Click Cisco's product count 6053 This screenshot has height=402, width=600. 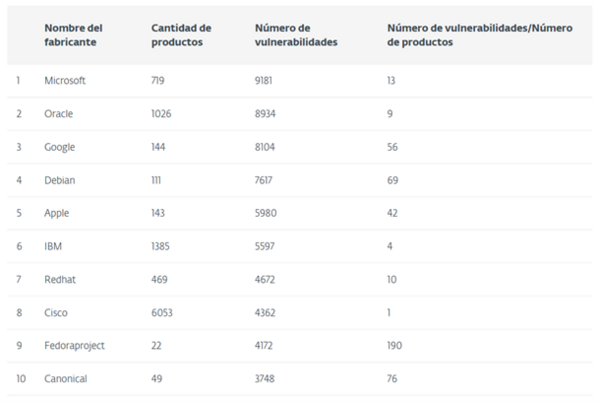coord(162,313)
